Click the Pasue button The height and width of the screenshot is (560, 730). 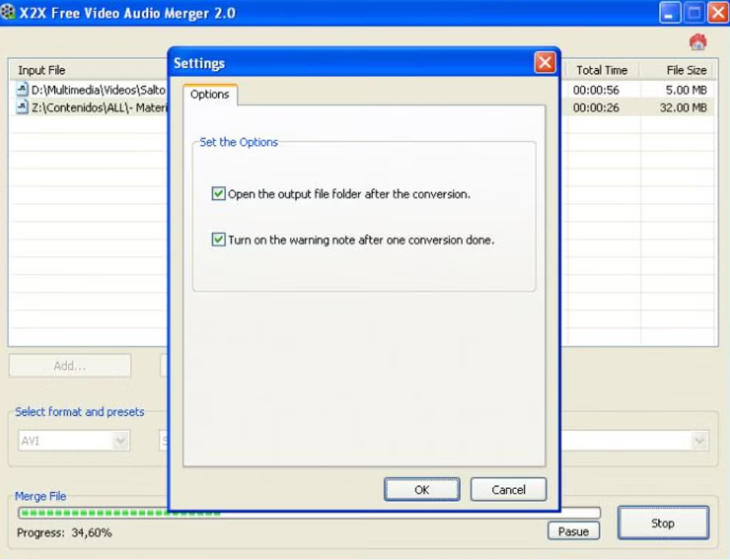[574, 531]
